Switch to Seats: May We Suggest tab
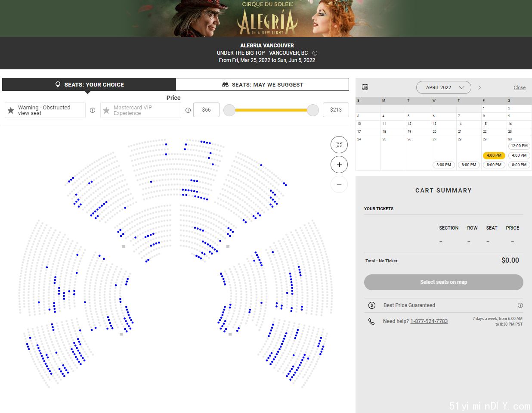Image resolution: width=532 pixels, height=413 pixels. [263, 84]
